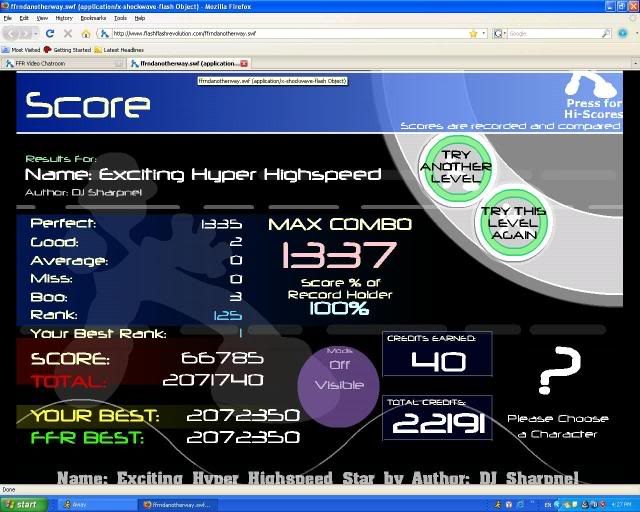This screenshot has height=512, width=640.
Task: Close the ffrndanotherway.swf tab
Action: 244,63
